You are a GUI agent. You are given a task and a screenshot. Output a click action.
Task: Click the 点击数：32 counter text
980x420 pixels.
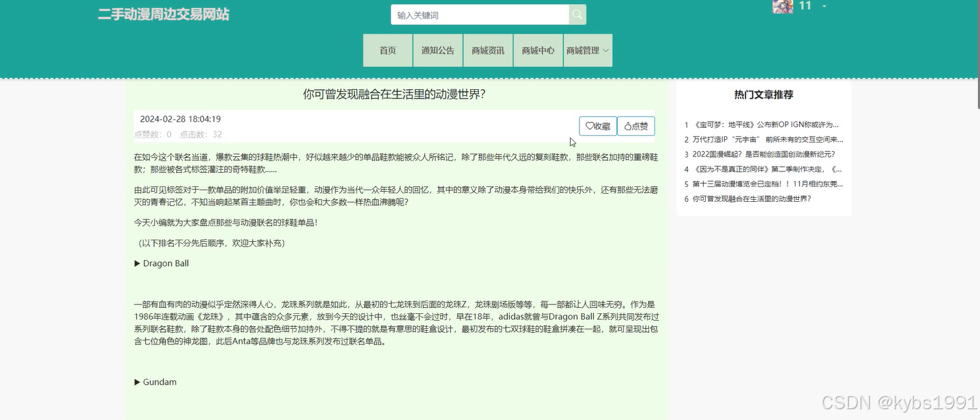pos(201,134)
